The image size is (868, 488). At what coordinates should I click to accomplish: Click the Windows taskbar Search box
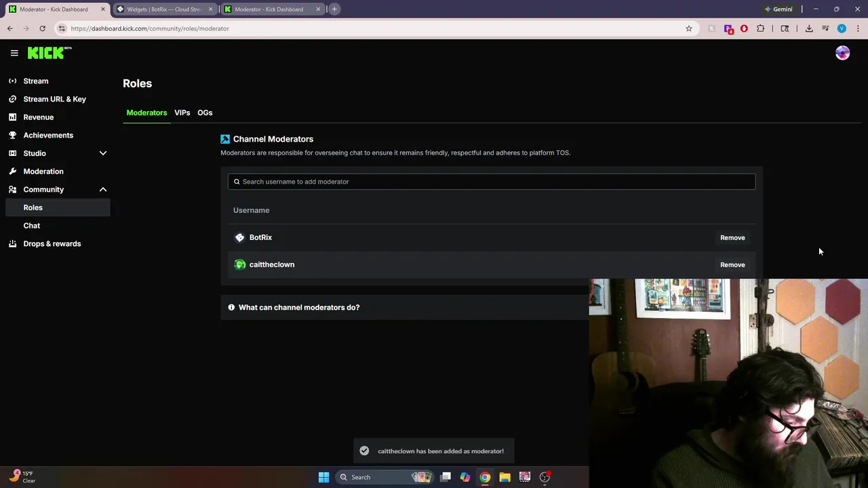click(x=385, y=477)
